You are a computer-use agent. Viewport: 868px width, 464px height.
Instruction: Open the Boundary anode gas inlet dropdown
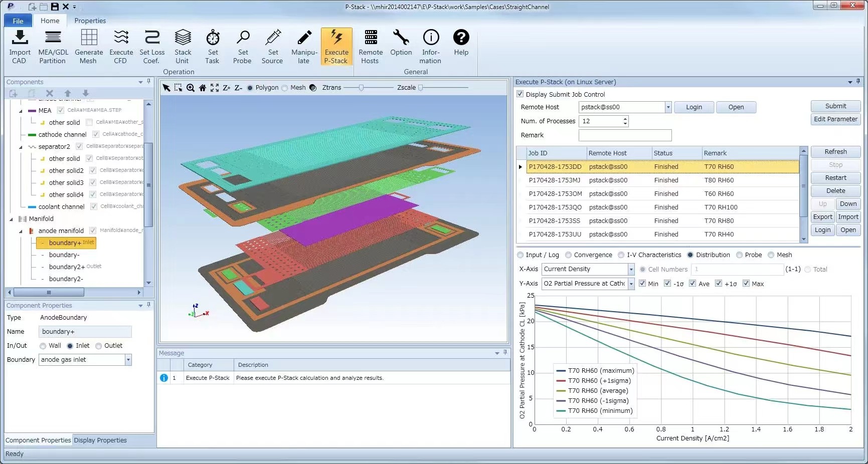(128, 360)
